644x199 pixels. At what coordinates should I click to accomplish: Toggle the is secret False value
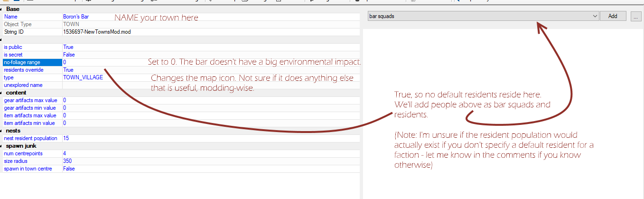[x=69, y=55]
